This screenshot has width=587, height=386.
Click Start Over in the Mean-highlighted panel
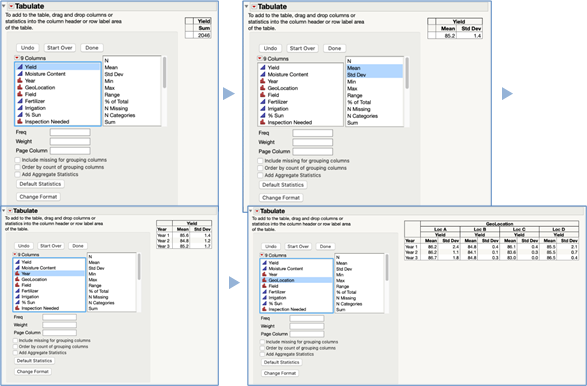coord(302,48)
